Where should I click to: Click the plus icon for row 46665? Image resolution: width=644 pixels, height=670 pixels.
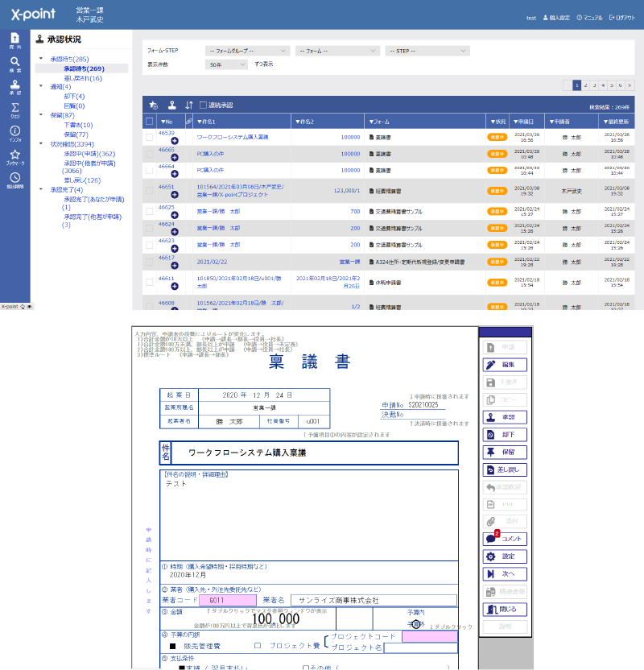click(x=175, y=158)
